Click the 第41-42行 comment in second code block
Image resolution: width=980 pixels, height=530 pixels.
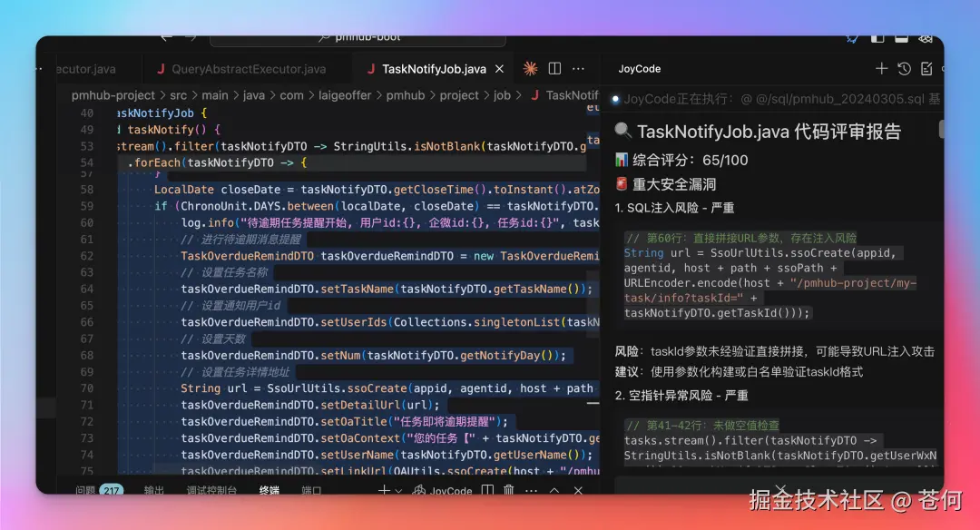[x=702, y=426]
